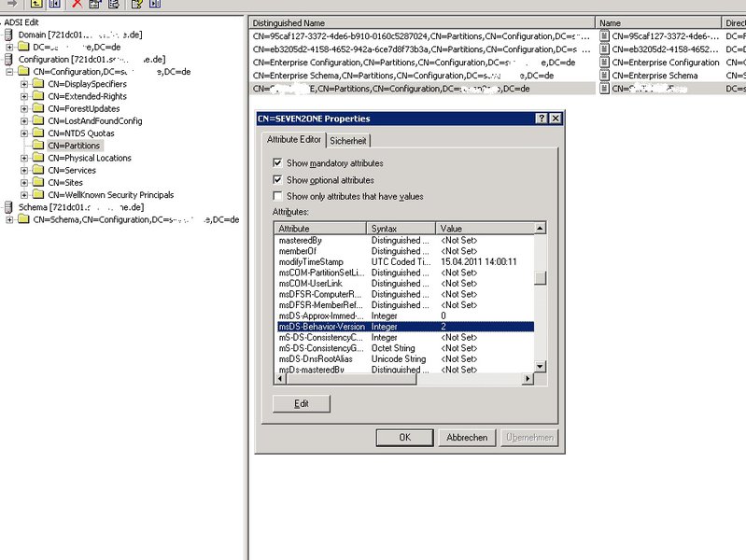Click the Up One Level toolbar icon

pyautogui.click(x=36, y=4)
